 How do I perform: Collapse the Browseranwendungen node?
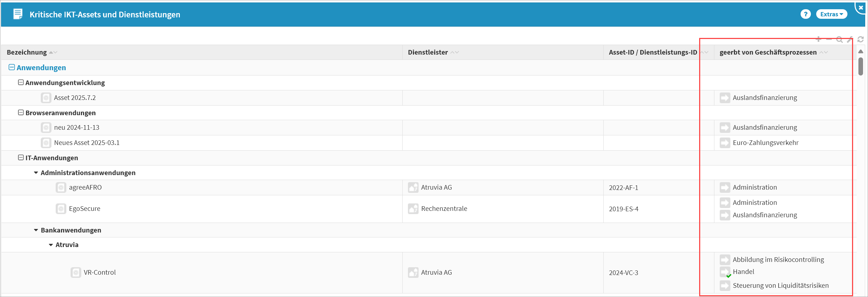click(x=21, y=113)
